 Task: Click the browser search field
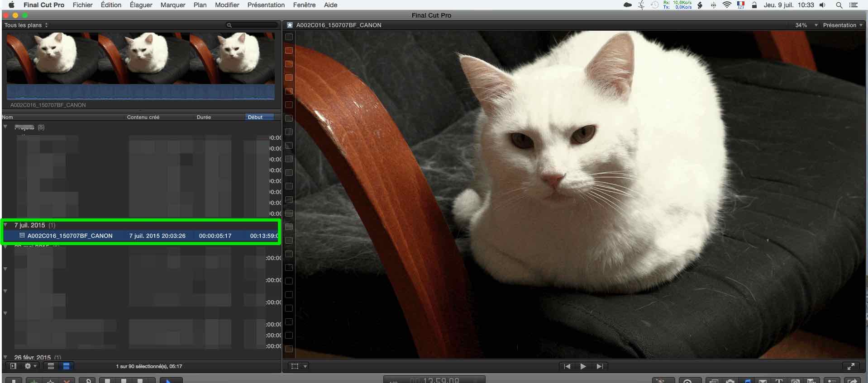tap(253, 25)
